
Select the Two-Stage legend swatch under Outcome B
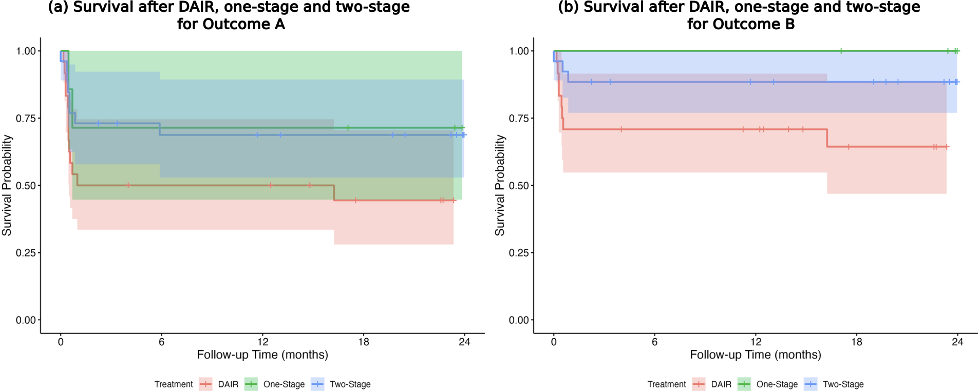click(x=811, y=384)
